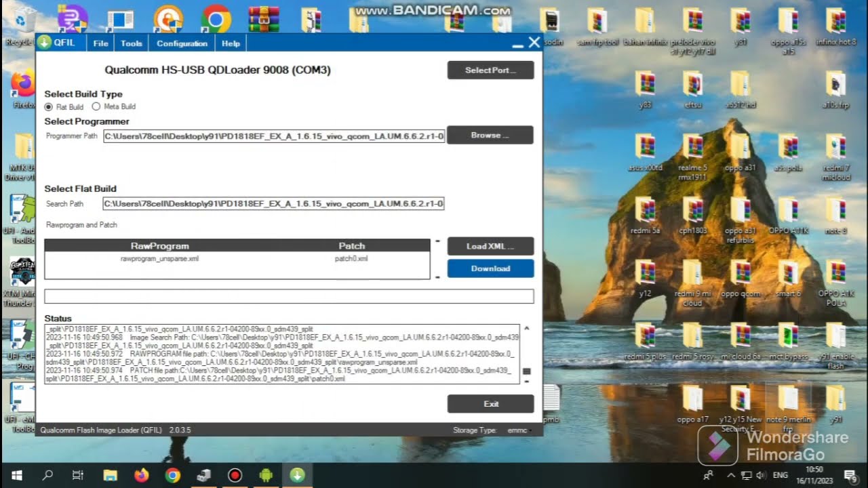The image size is (868, 488).
Task: Click the status log scroll-up arrow
Action: point(526,329)
